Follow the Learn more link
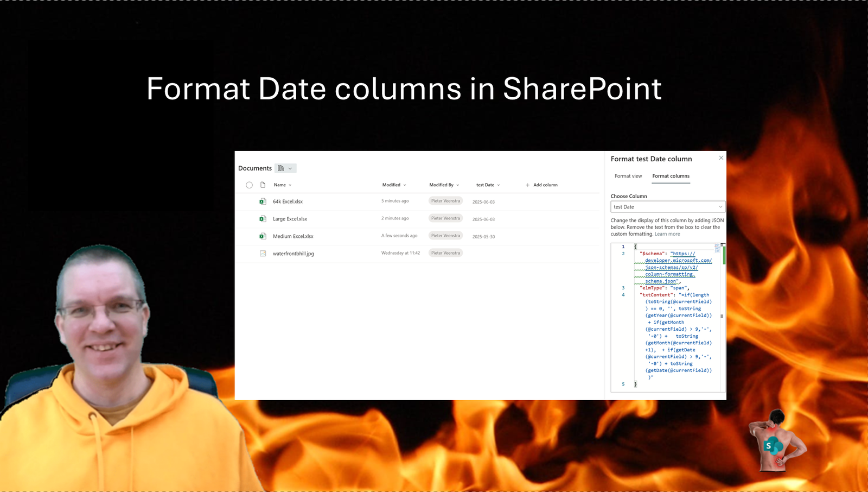 (x=667, y=234)
